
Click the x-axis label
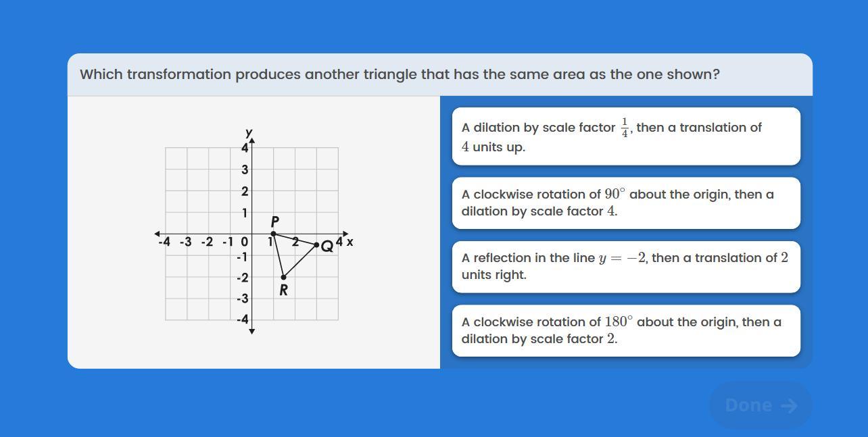pos(349,242)
